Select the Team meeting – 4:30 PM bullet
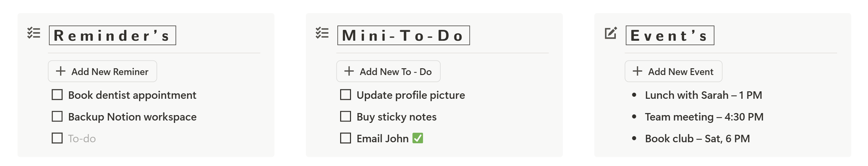Screen dimensions: 868x166 (x=704, y=117)
